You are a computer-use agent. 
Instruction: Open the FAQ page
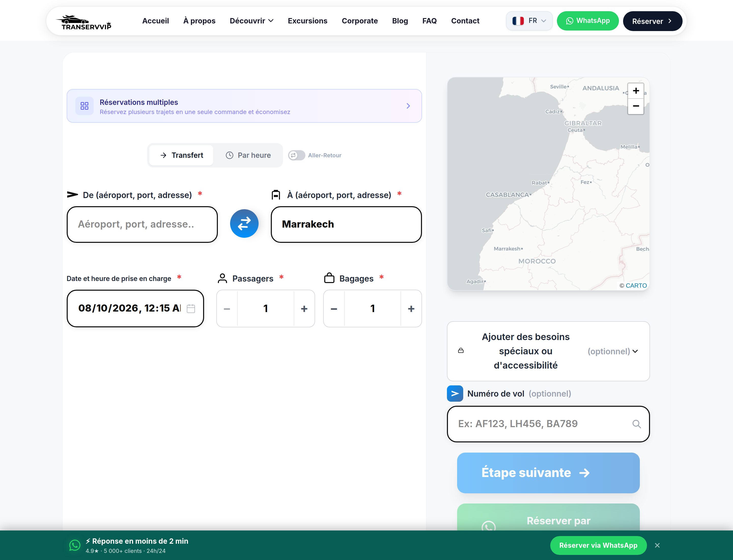(429, 21)
